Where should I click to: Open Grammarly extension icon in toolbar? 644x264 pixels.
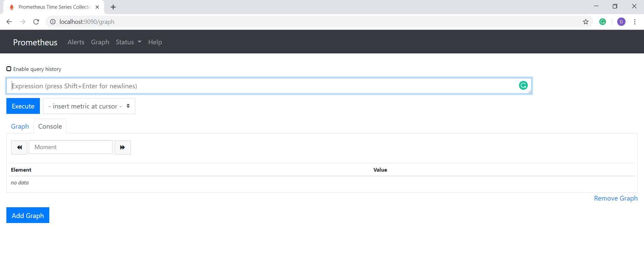click(603, 22)
